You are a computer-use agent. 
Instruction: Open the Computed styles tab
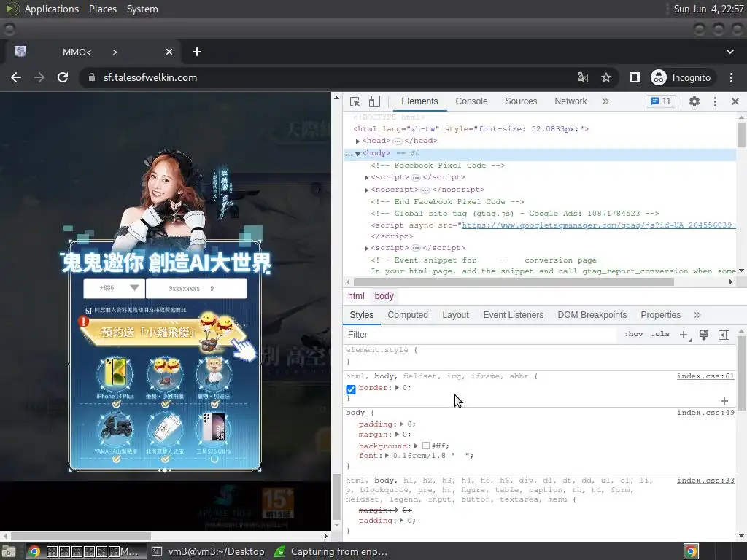pos(408,315)
